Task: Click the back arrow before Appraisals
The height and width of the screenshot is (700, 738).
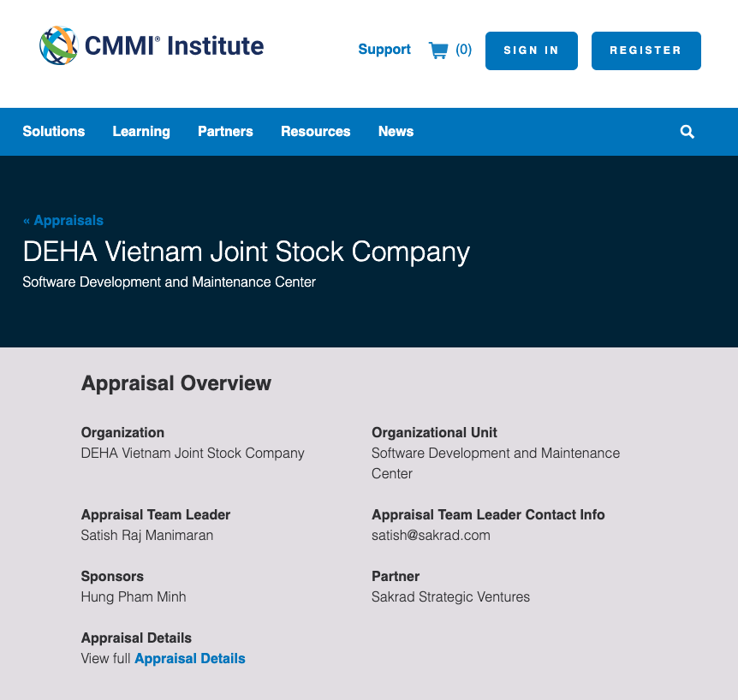Action: click(x=27, y=220)
